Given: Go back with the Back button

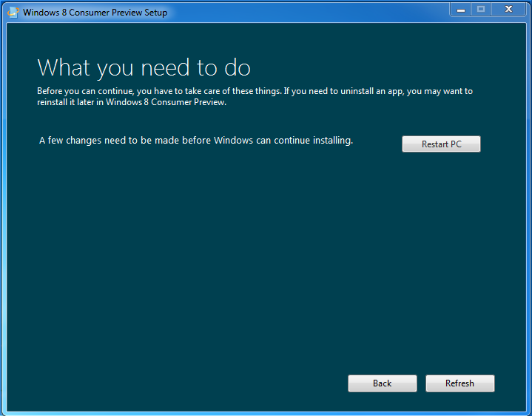Looking at the screenshot, I should pos(382,383).
